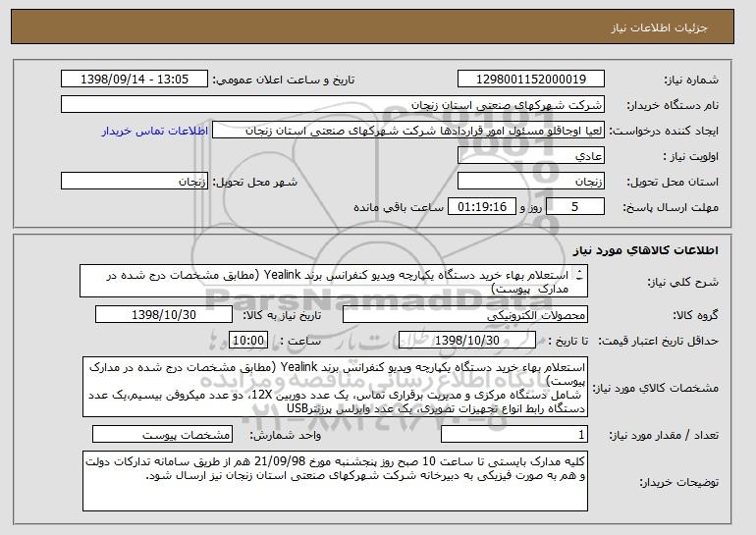Click the واحد شمارش field مشخصات پیوست
This screenshot has width=756, height=535.
162,434
